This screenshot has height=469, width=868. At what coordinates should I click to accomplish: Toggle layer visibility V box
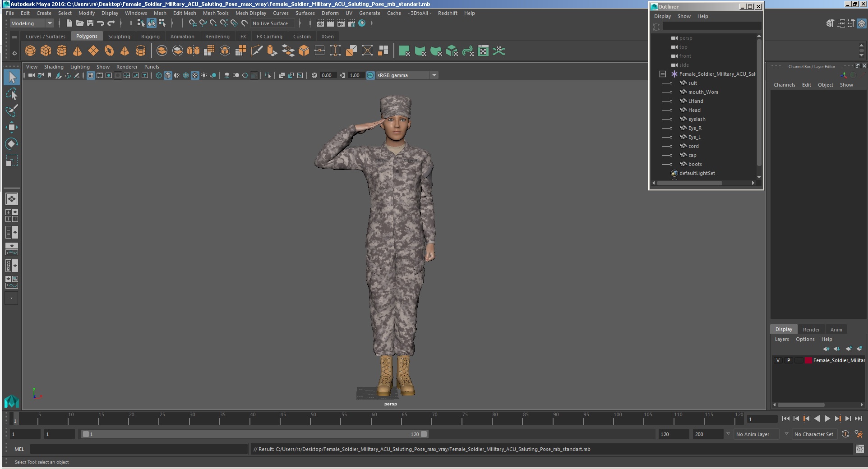click(x=778, y=360)
